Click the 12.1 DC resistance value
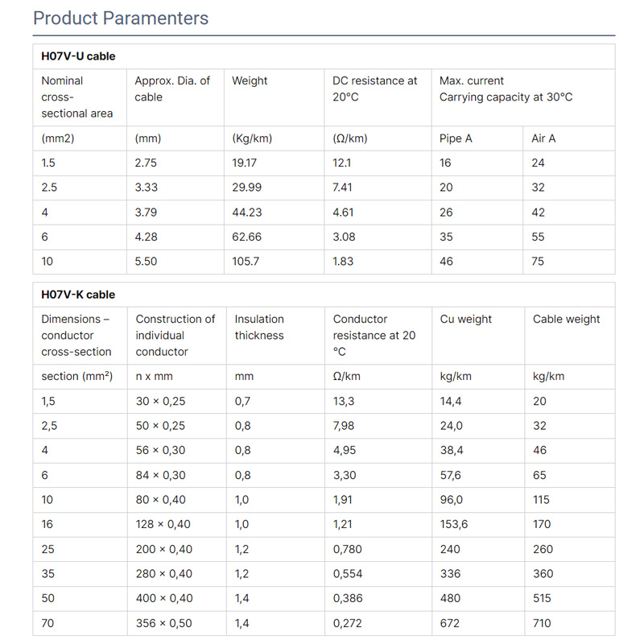 pos(342,163)
